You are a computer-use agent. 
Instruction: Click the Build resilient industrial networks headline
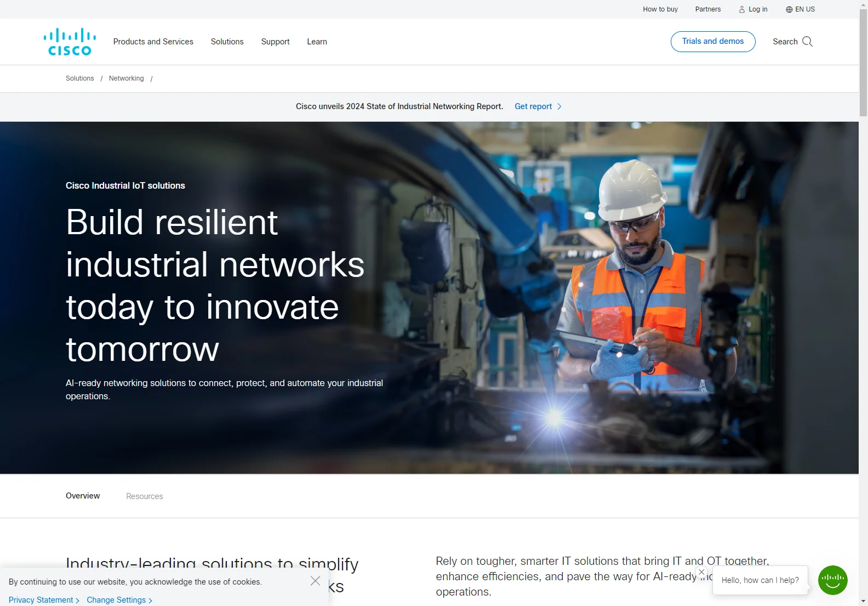click(215, 285)
